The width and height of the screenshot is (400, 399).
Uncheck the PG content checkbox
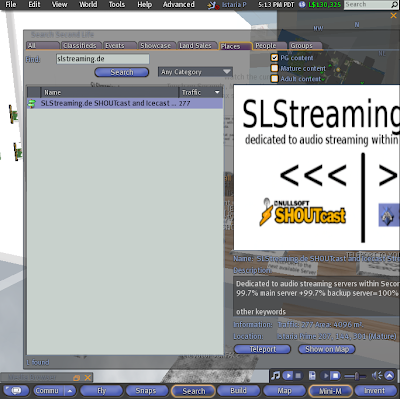pyautogui.click(x=274, y=58)
